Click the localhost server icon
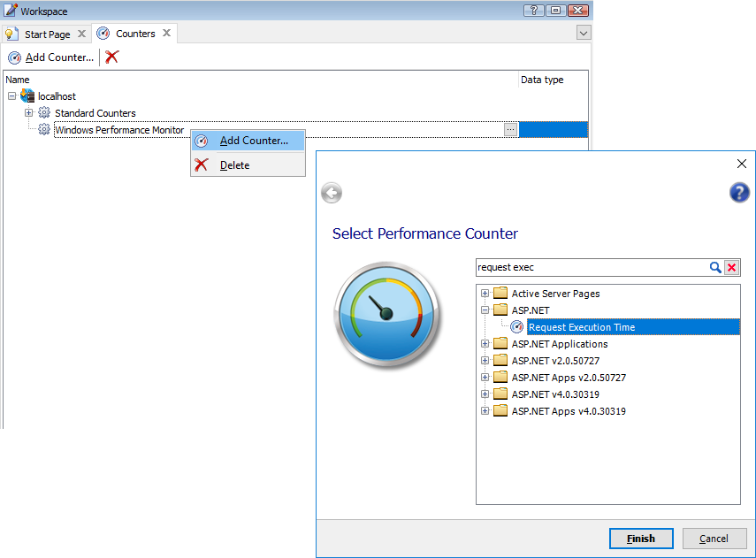 click(x=27, y=96)
